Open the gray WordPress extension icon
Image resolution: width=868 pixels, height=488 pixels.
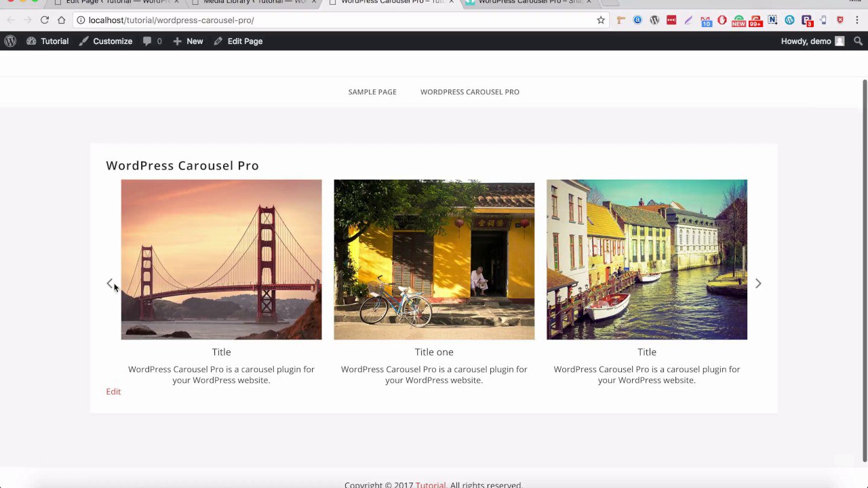click(654, 20)
